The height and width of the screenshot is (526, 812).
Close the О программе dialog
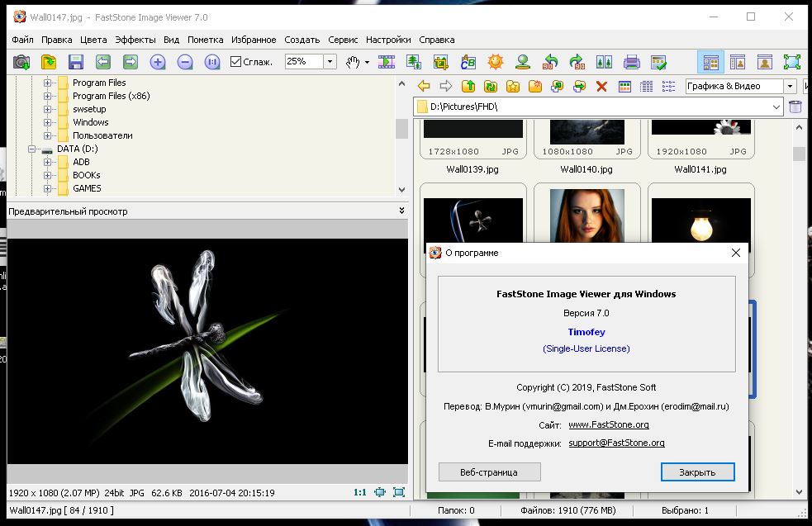click(735, 253)
